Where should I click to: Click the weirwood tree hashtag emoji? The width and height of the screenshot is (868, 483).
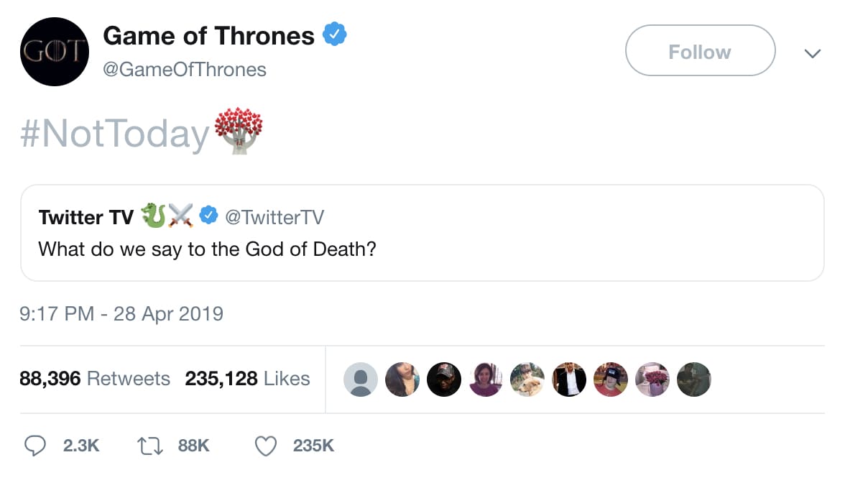pos(239,132)
